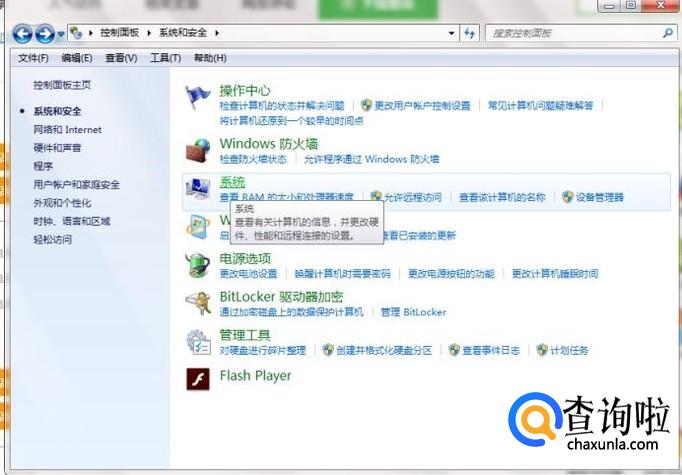This screenshot has height=475, width=682.
Task: Go back with the Back arrow button
Action: point(22,33)
